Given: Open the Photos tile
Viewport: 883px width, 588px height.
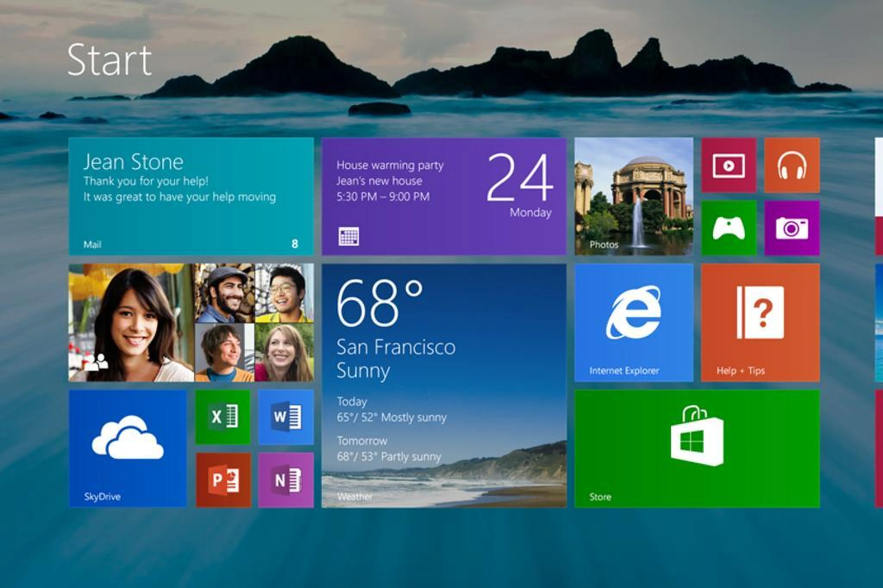Looking at the screenshot, I should 634,197.
